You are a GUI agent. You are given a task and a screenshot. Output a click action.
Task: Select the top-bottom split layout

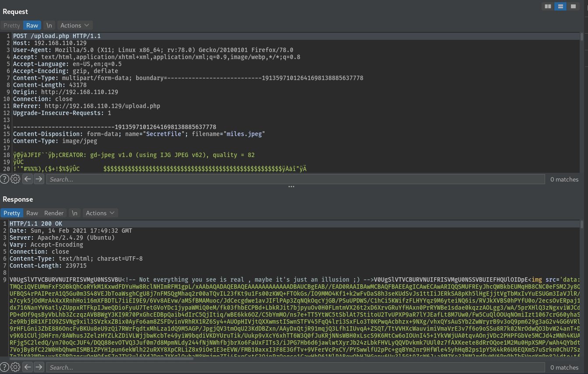[560, 6]
